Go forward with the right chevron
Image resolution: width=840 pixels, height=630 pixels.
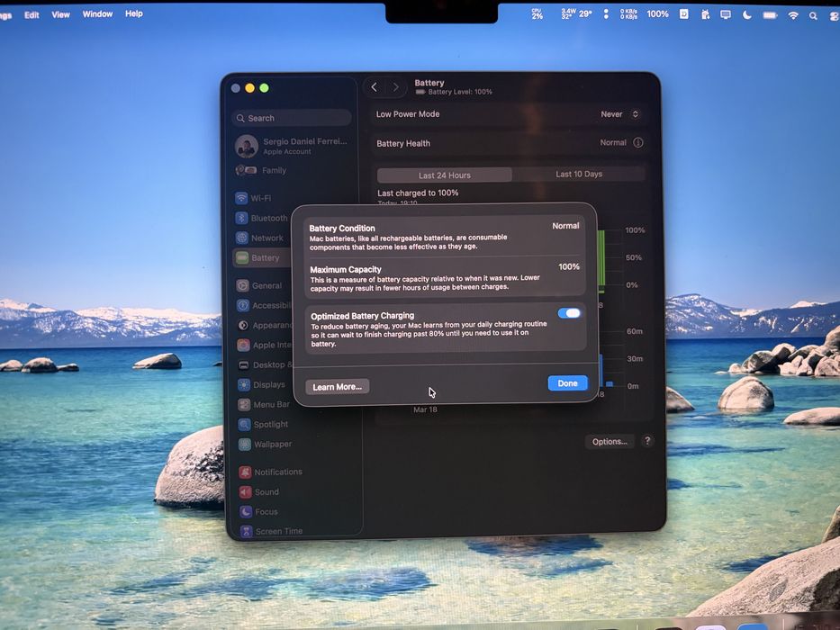tap(396, 86)
